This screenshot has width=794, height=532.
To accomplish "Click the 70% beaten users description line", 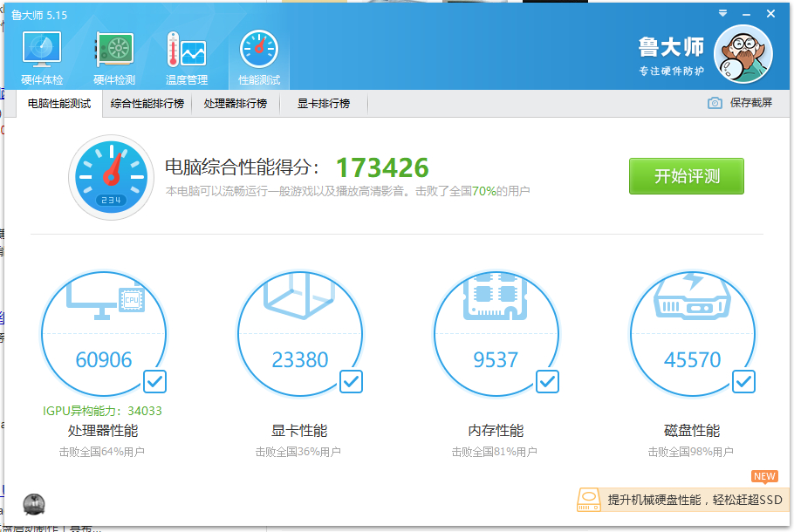I will click(348, 191).
